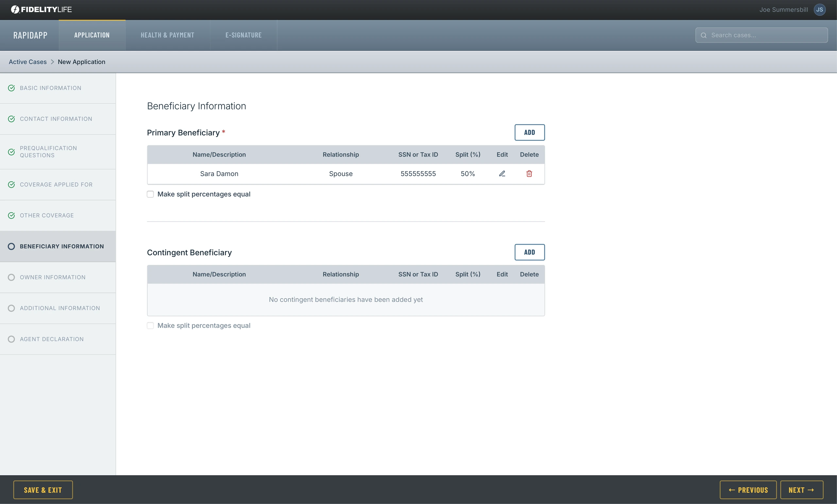Edit Sara Damon beneficiary with pencil icon
837x504 pixels.
(502, 173)
